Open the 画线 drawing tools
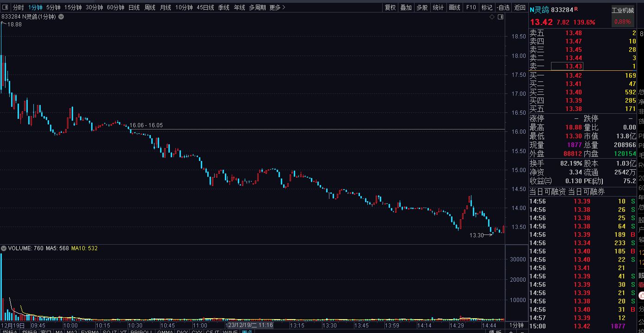 point(454,7)
